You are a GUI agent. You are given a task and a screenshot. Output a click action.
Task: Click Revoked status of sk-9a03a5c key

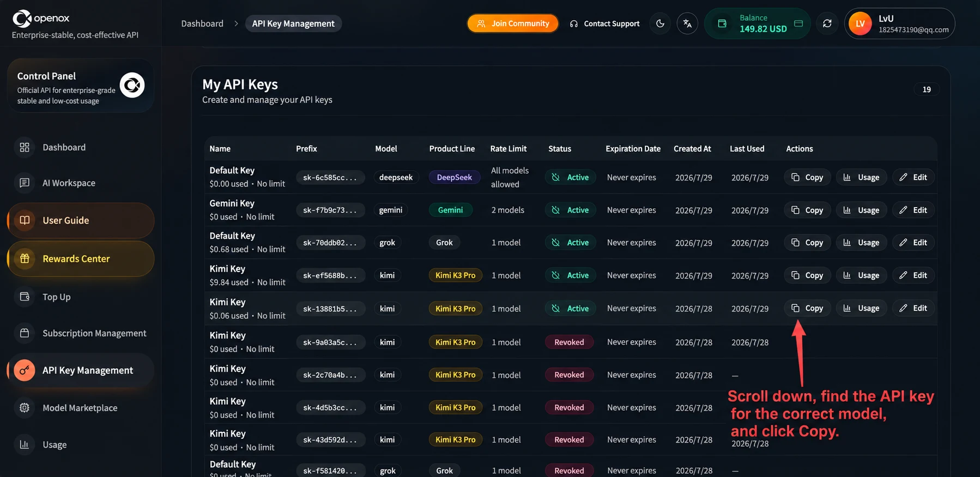569,342
